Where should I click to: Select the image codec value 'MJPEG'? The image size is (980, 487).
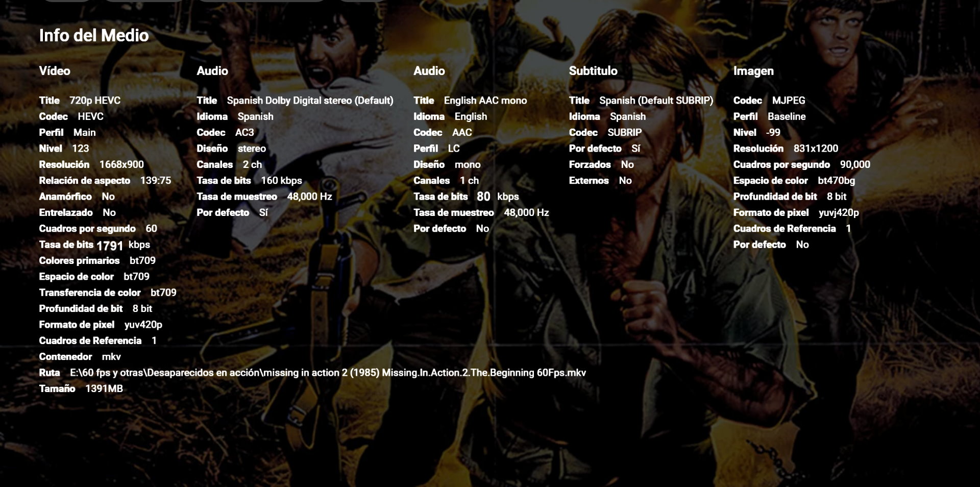point(789,101)
